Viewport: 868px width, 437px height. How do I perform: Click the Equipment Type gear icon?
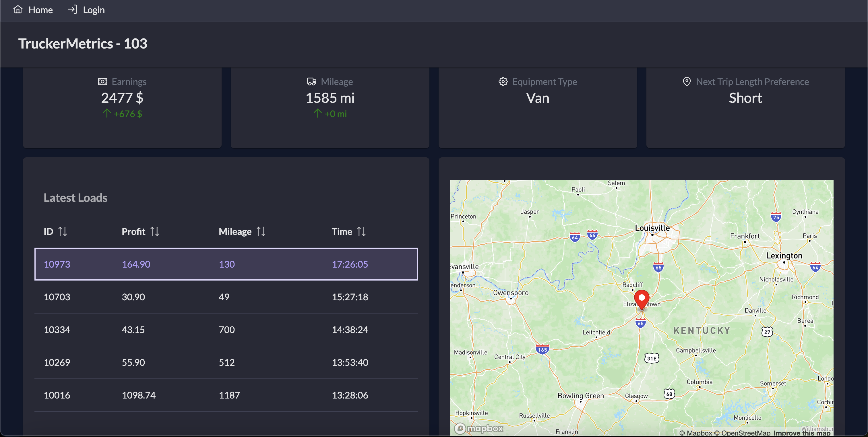[x=503, y=82]
